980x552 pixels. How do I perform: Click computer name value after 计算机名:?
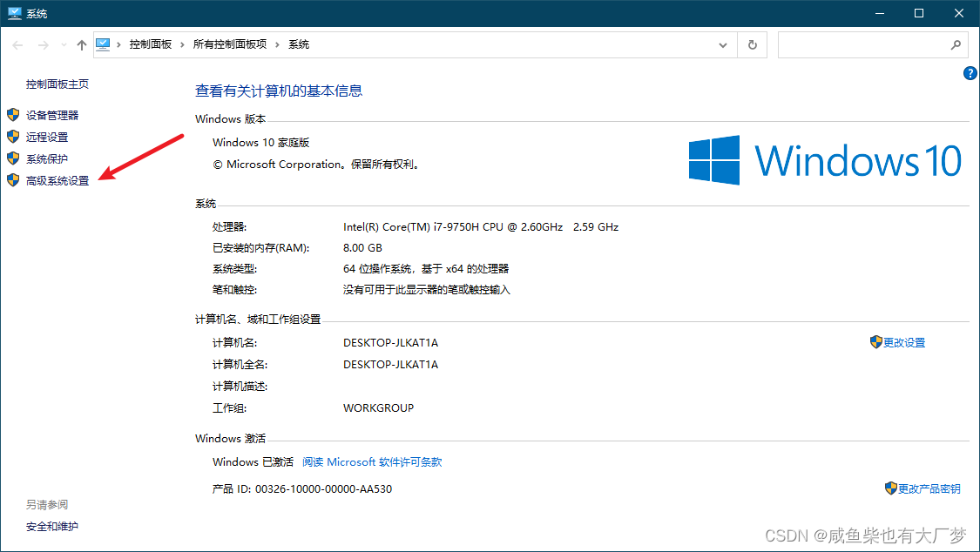tap(390, 343)
